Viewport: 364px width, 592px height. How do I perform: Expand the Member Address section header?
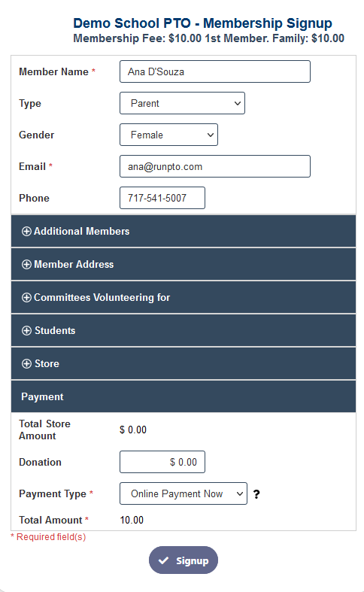click(184, 264)
